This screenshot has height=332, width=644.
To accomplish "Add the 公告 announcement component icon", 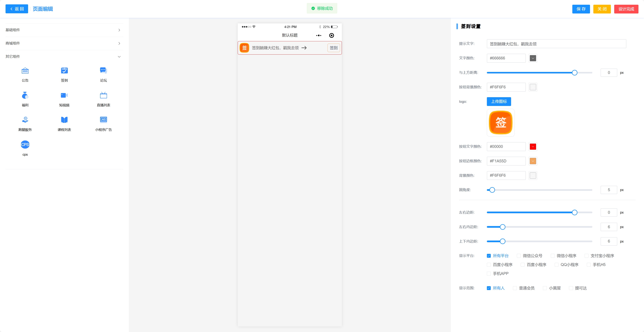I will coord(25,71).
